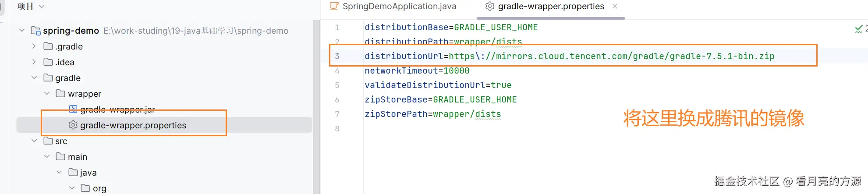The image size is (868, 194).
Task: Switch to SpringDemoApplication.java tab
Action: click(x=393, y=7)
